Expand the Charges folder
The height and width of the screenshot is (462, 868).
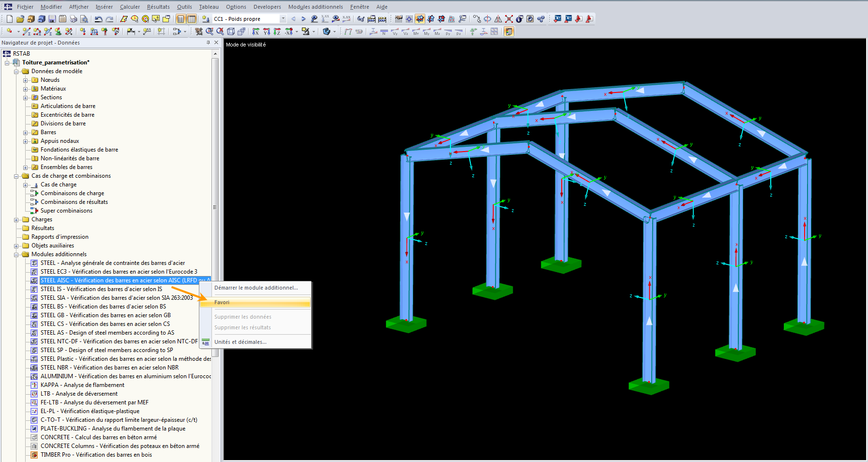tap(16, 220)
